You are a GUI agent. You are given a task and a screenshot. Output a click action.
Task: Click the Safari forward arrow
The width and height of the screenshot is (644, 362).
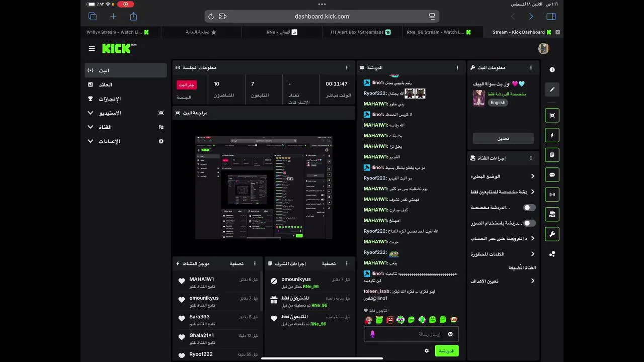coord(531,16)
